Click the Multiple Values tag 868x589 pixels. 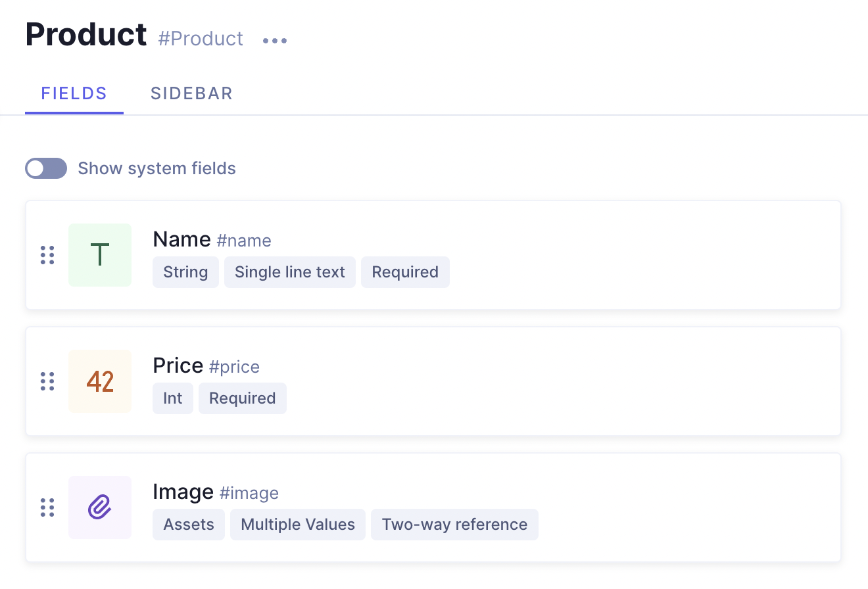point(298,525)
